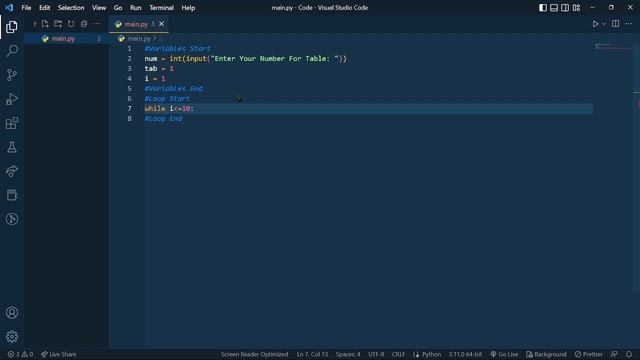Click the Visual Studio Code logo icon
This screenshot has height=360, width=640.
tap(9, 8)
